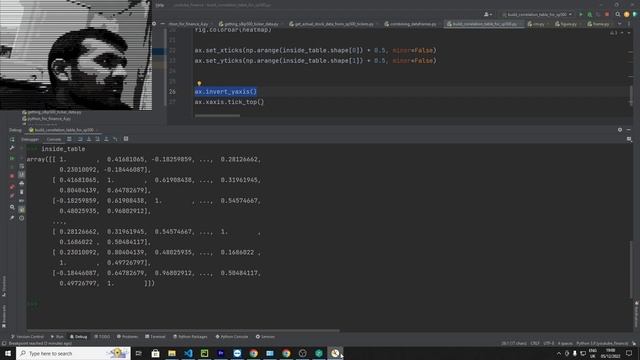Viewport: 640px width, 360px height.
Task: Click the inside_table console input line
Action: pos(63,149)
